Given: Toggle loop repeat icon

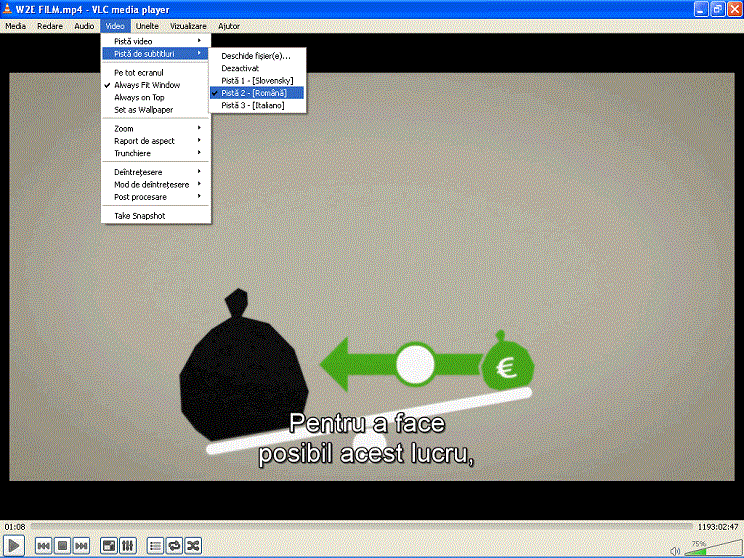Looking at the screenshot, I should tap(174, 545).
